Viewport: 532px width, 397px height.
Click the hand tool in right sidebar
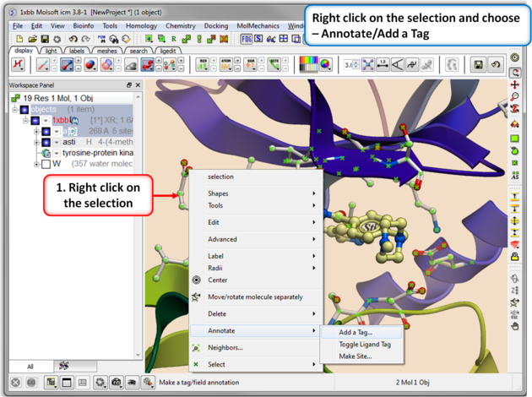[x=515, y=324]
